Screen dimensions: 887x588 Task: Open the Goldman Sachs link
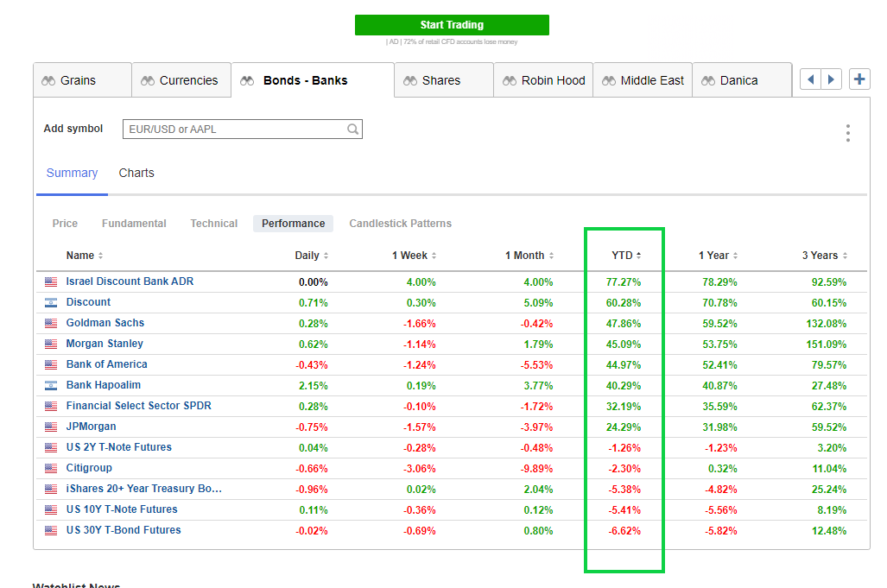(105, 323)
